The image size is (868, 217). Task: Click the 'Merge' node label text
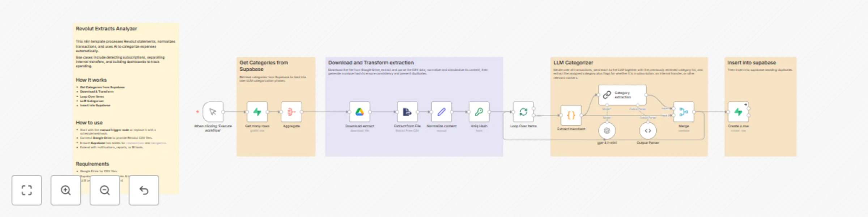[684, 126]
